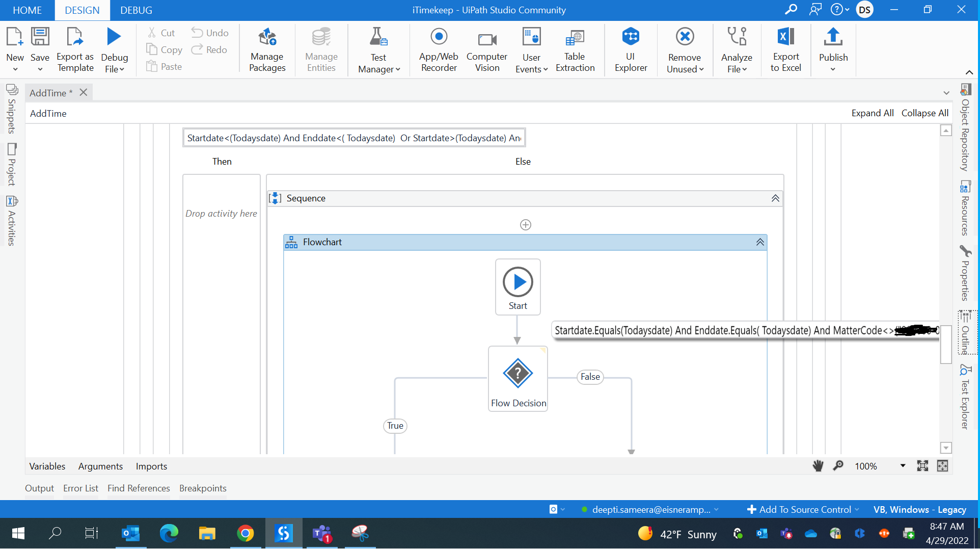This screenshot has width=980, height=549.
Task: Save the current workflow
Action: tap(40, 43)
